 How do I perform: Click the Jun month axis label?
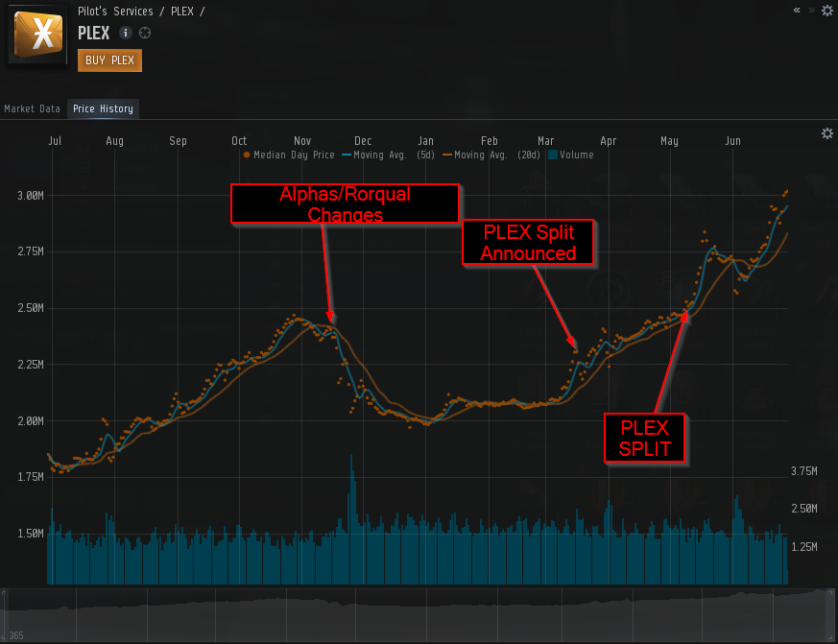point(732,141)
